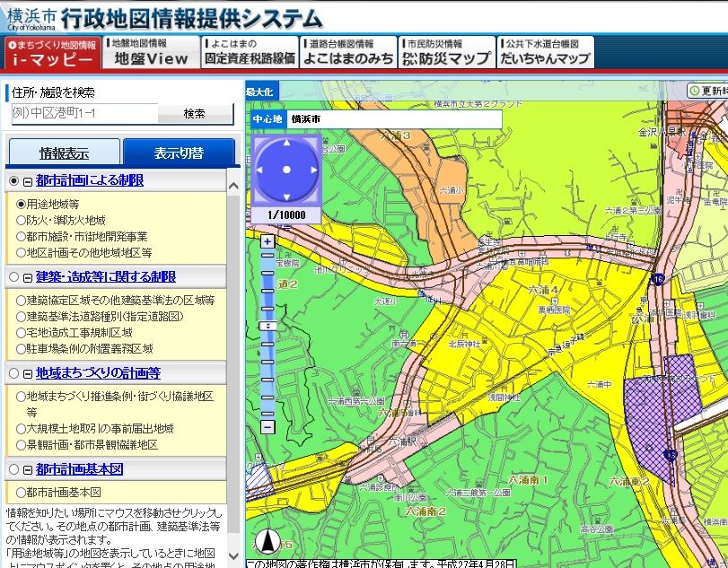Viewport: 728px width, 568px height.
Task: Click the north compass arrow icon
Action: (268, 542)
